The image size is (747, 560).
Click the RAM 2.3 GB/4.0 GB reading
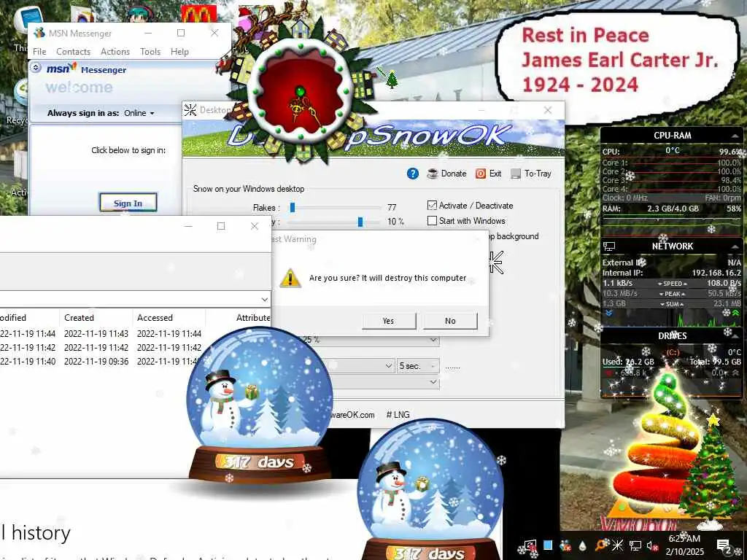coord(673,209)
